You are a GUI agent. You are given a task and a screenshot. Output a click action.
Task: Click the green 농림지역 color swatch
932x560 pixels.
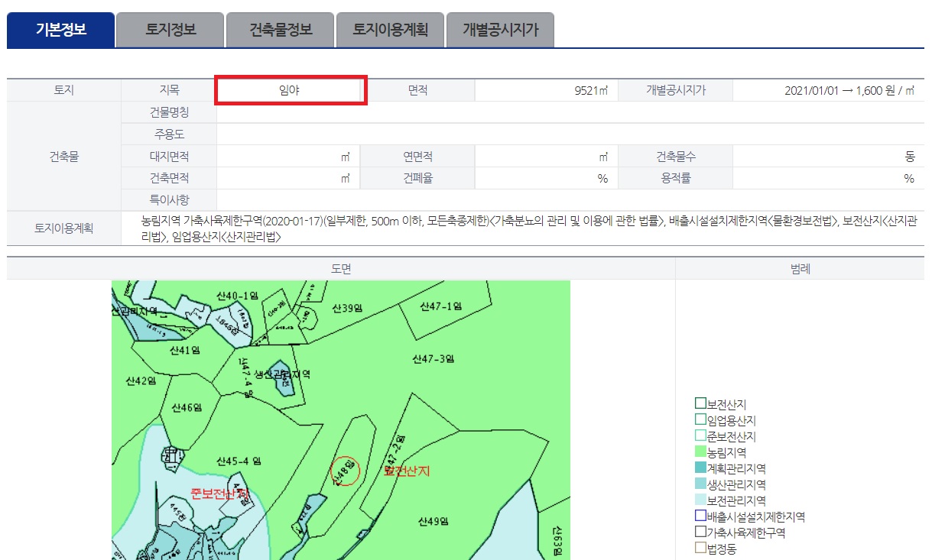tap(702, 452)
